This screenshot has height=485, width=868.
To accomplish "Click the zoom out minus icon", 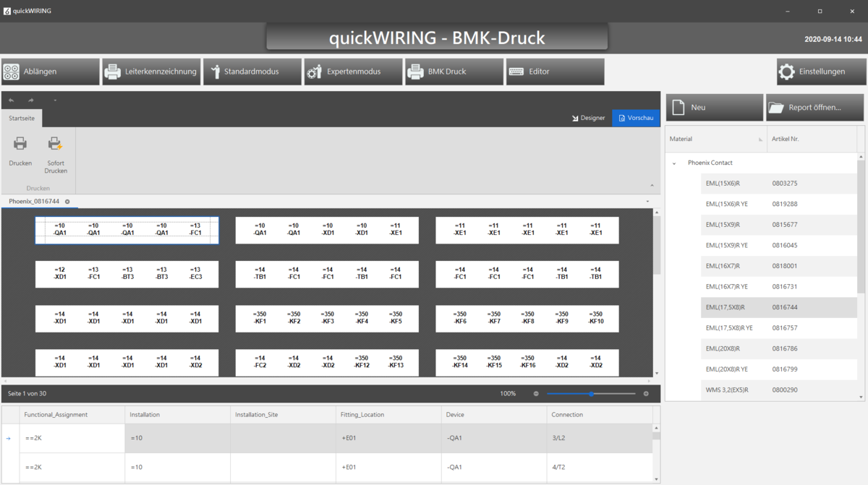I will (x=536, y=394).
